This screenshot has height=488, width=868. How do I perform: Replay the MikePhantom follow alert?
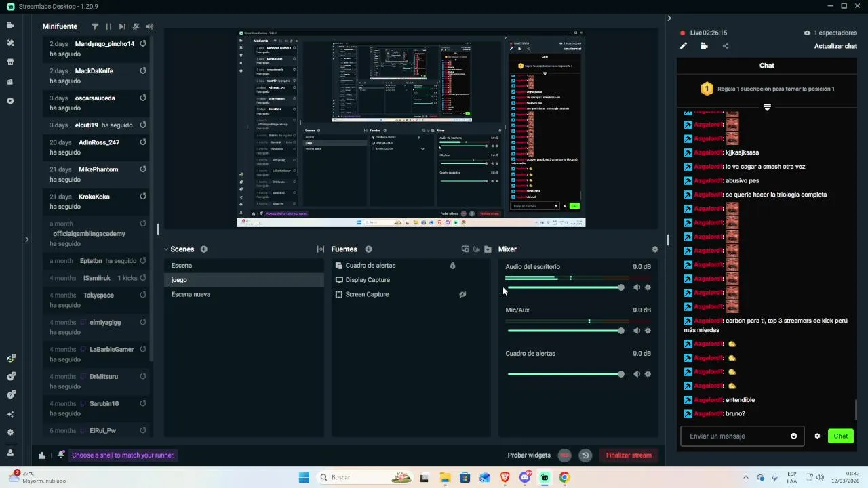coord(143,169)
